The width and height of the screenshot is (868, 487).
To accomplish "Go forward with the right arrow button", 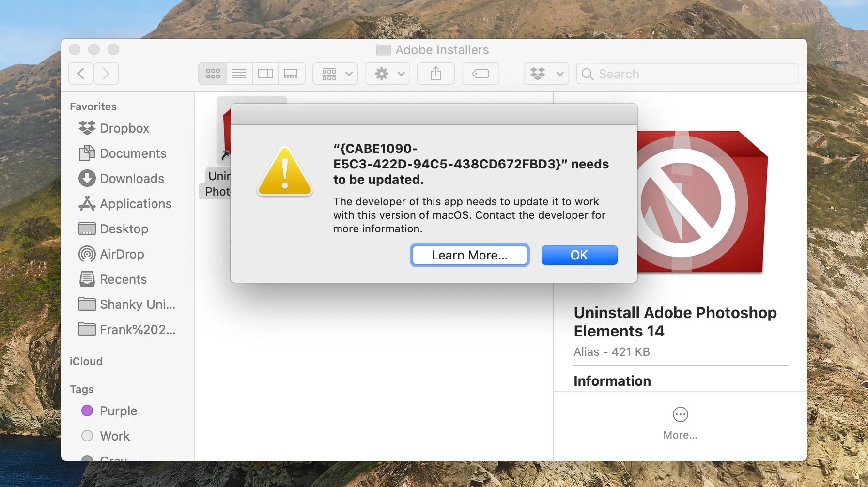I will pos(106,74).
